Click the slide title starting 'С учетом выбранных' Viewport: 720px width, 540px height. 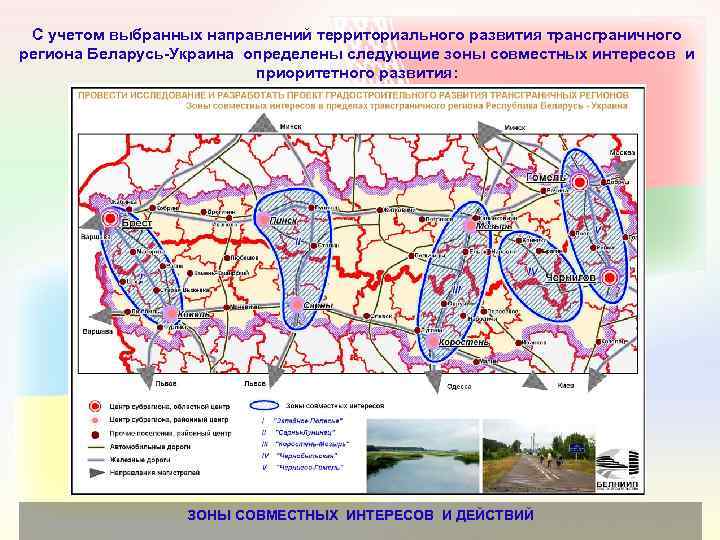point(357,54)
